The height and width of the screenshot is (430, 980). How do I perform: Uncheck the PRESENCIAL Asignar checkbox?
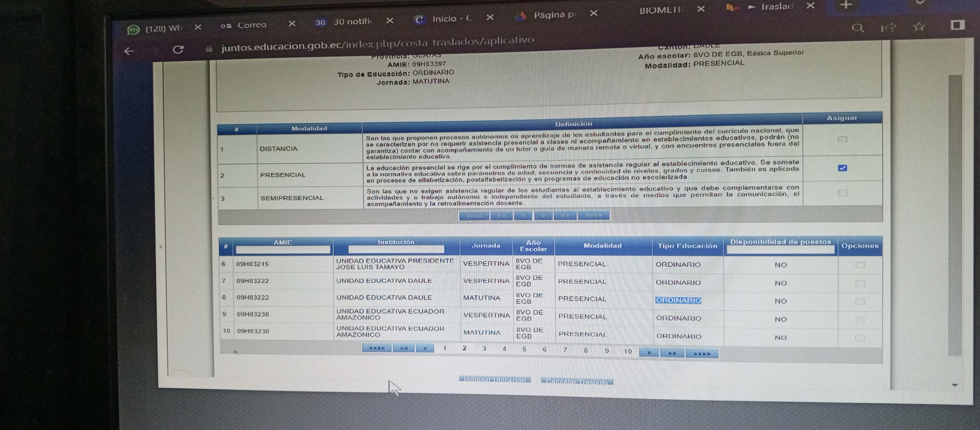point(842,168)
